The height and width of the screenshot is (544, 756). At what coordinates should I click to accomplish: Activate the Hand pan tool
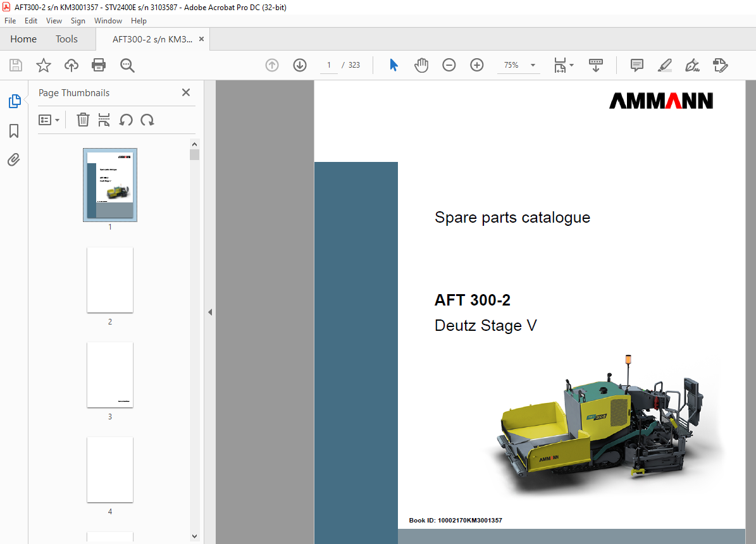(x=421, y=65)
